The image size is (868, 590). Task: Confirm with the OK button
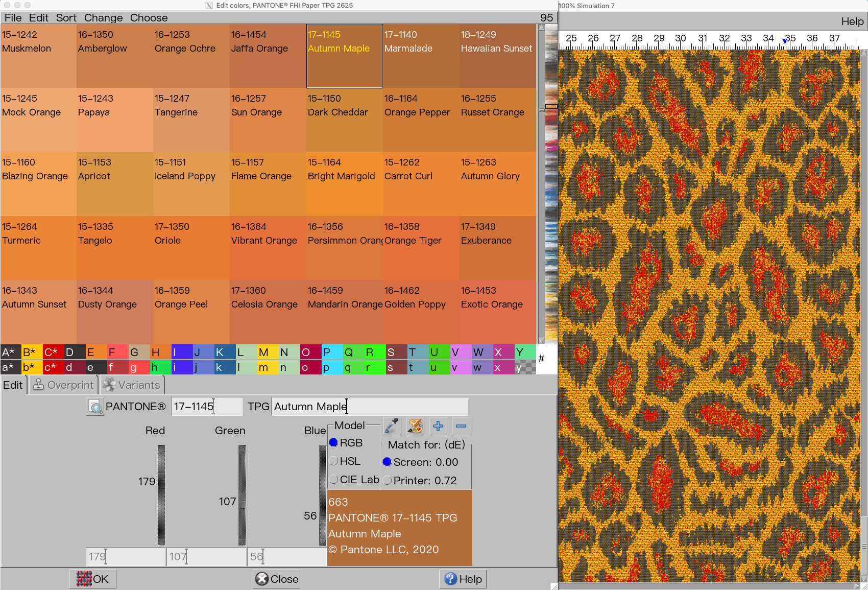pyautogui.click(x=92, y=579)
